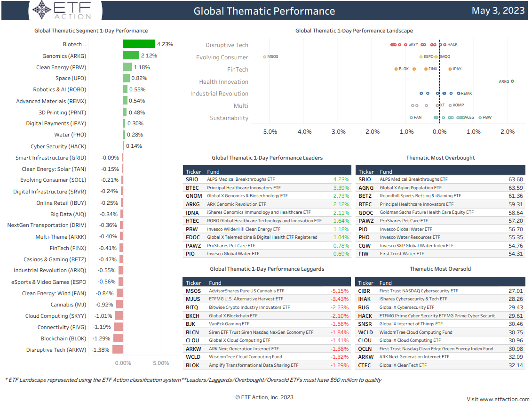Viewport: 532px width, 403px height.
Task: Select the Connectivity (FIVG) label
Action: 62,327
